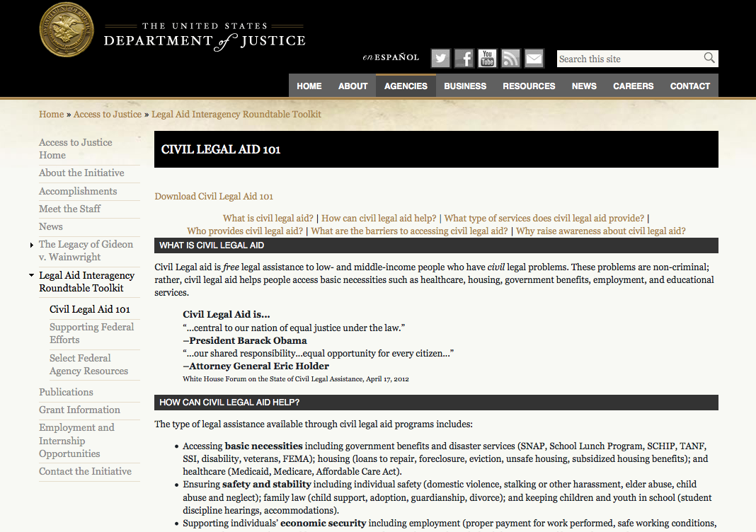Click Access to Justice breadcrumb link
Viewport: 756px width, 532px height.
point(108,114)
